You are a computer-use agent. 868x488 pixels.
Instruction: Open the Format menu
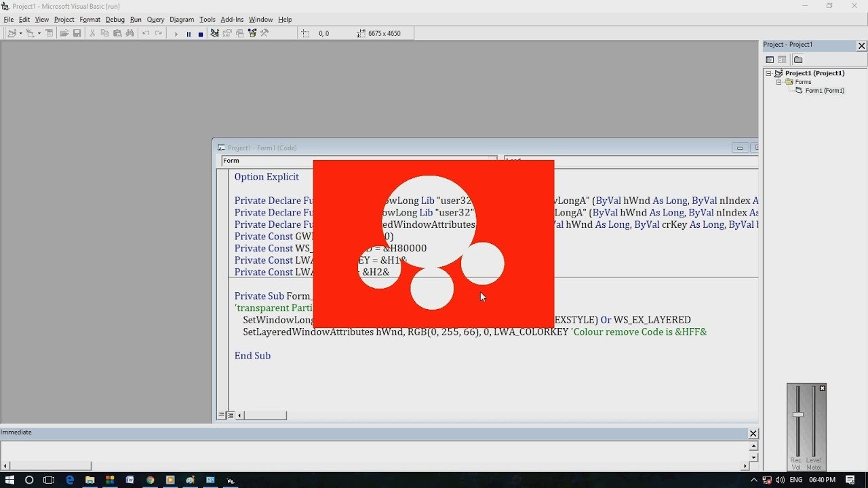point(90,20)
